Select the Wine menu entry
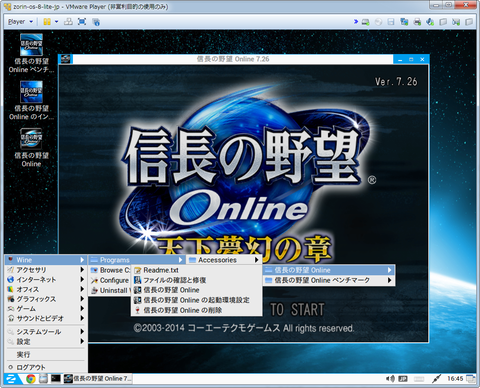The width and height of the screenshot is (480, 388). [x=46, y=260]
